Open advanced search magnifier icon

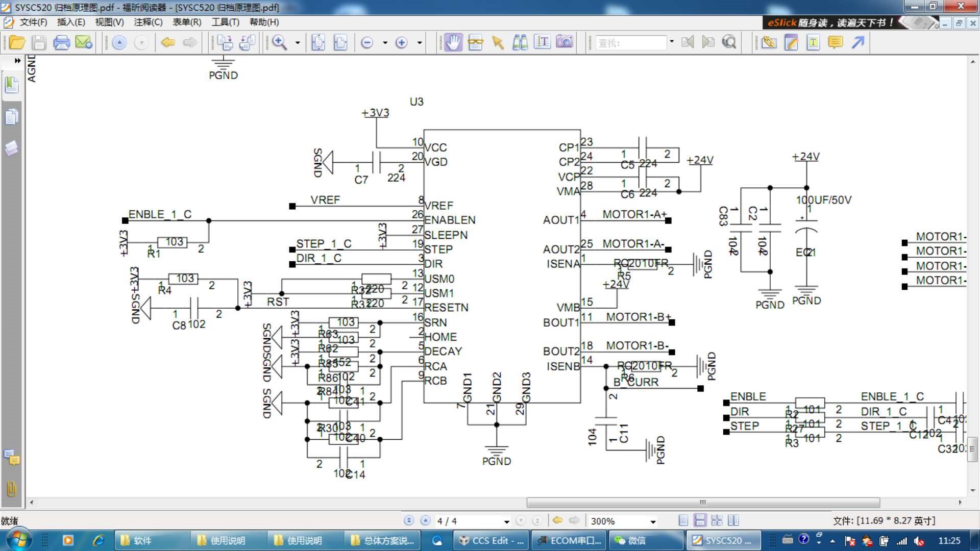(x=729, y=42)
